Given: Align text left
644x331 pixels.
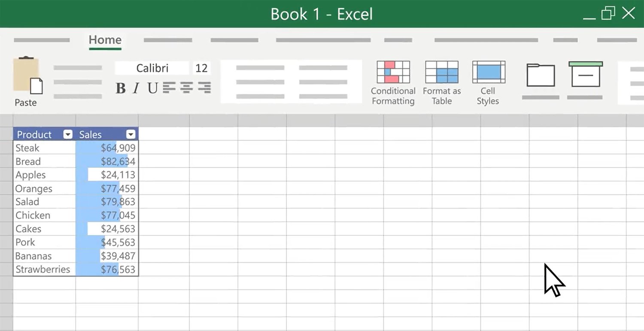Looking at the screenshot, I should pos(169,88).
